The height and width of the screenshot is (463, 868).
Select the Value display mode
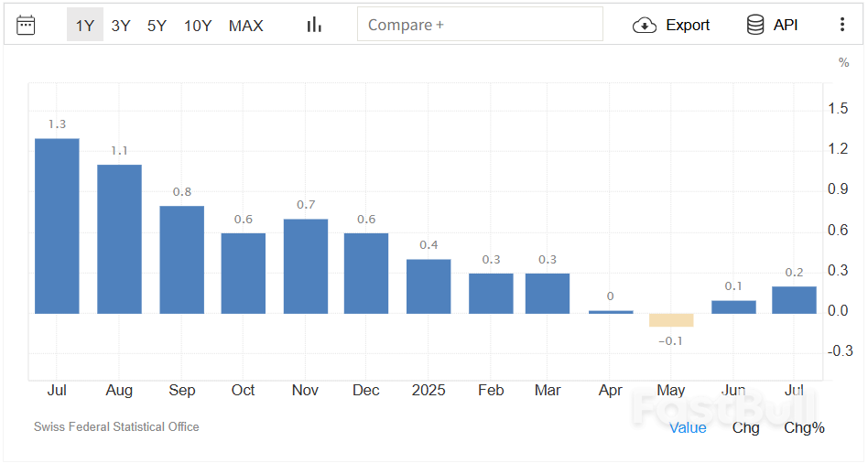pyautogui.click(x=688, y=427)
